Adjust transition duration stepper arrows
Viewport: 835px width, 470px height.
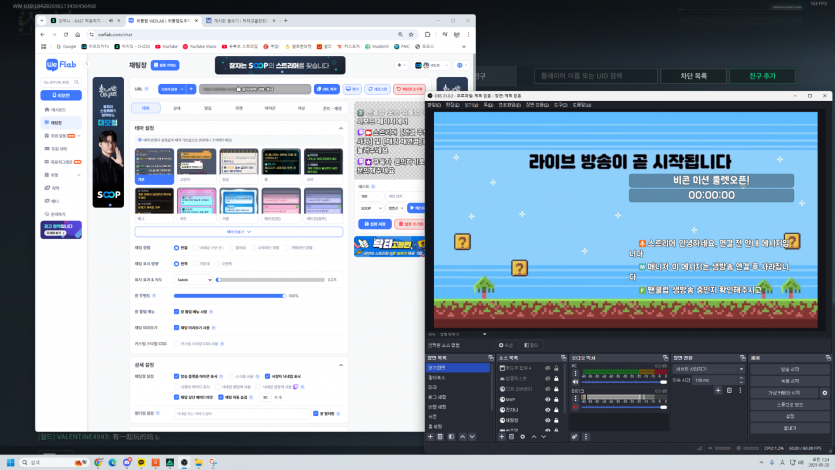(741, 380)
